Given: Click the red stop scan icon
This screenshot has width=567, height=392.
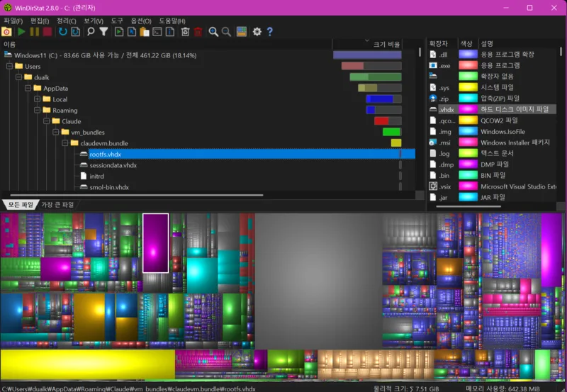Looking at the screenshot, I should (x=47, y=32).
